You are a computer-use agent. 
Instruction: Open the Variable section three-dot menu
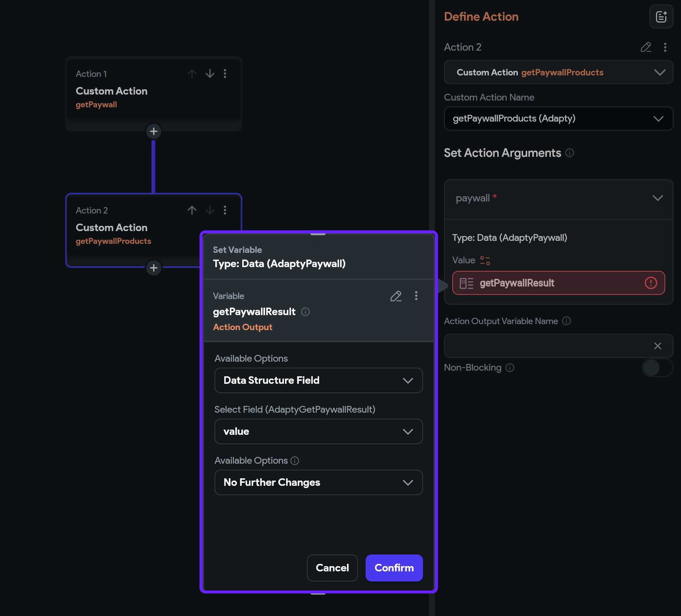(x=416, y=296)
